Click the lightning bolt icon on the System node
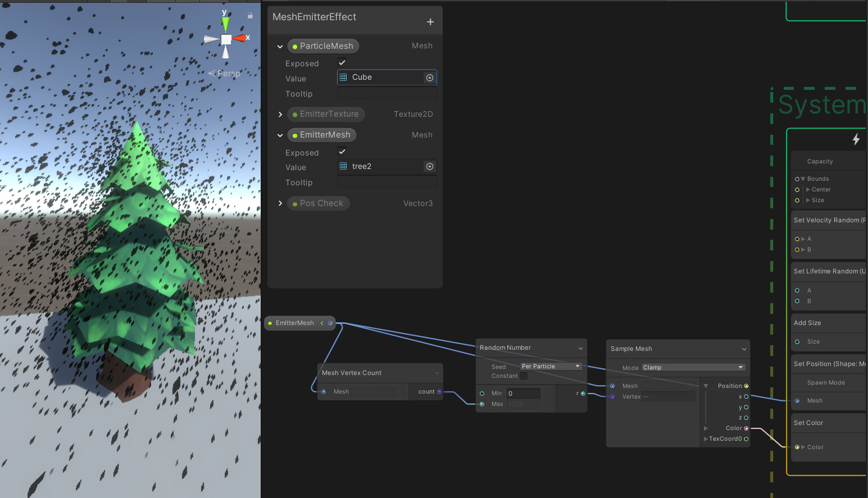The image size is (868, 498). click(856, 139)
